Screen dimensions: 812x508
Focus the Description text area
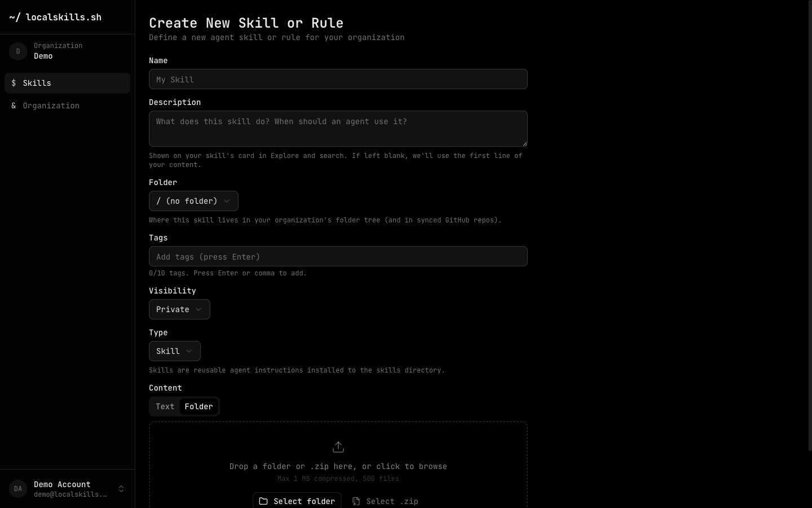tap(338, 129)
